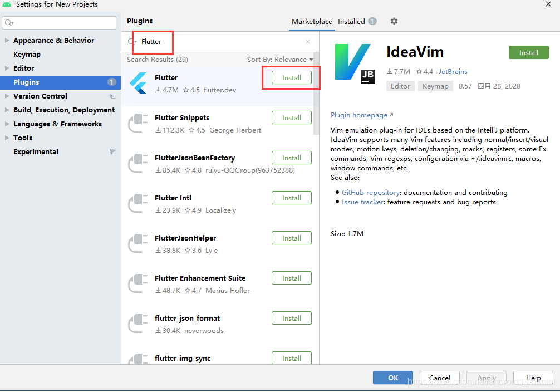Image resolution: width=560 pixels, height=392 pixels.
Task: Select Experimental in settings tree
Action: tap(36, 152)
